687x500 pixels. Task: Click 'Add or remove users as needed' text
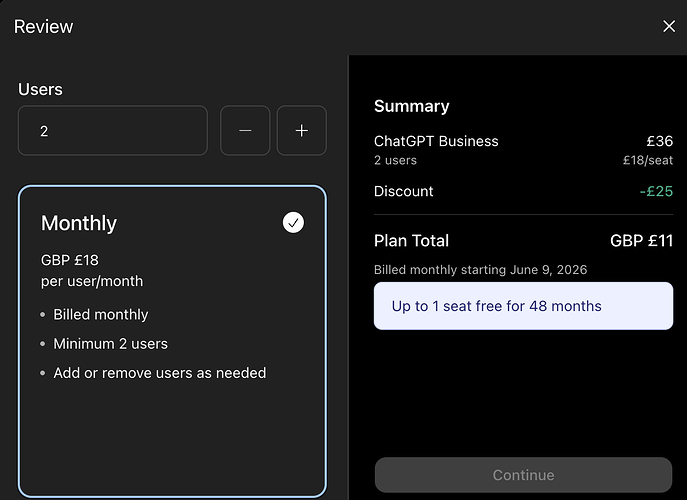tap(159, 373)
